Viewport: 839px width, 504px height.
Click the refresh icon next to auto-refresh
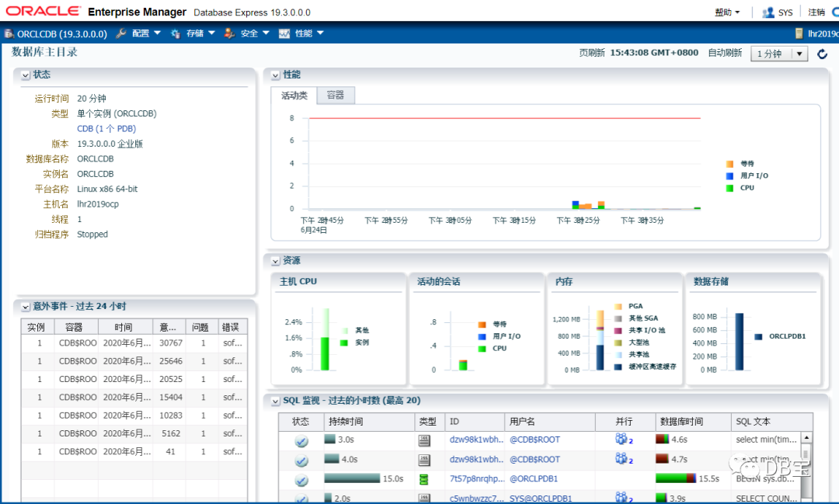[x=823, y=54]
